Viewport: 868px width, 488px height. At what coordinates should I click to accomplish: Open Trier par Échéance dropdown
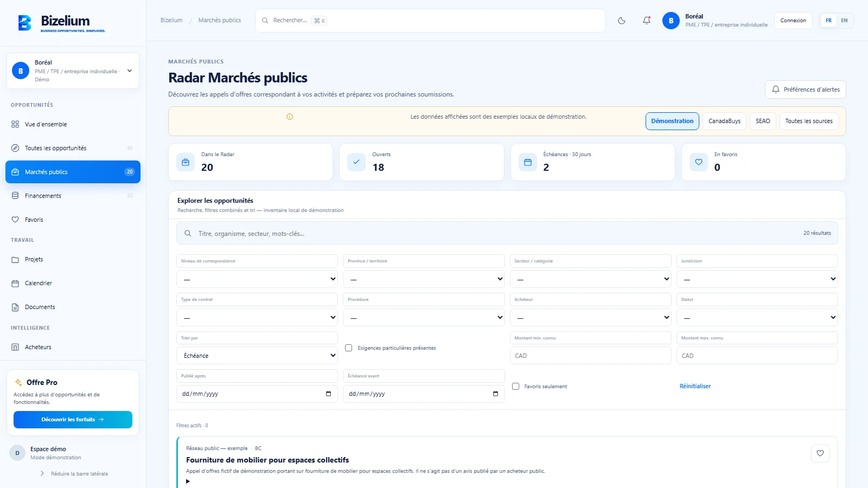click(257, 356)
